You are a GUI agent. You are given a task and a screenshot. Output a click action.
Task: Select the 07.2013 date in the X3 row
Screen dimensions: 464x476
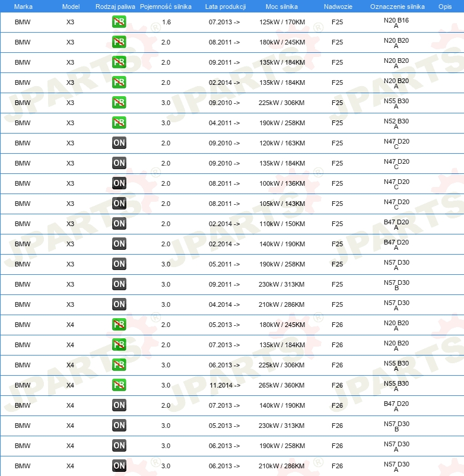pyautogui.click(x=224, y=22)
